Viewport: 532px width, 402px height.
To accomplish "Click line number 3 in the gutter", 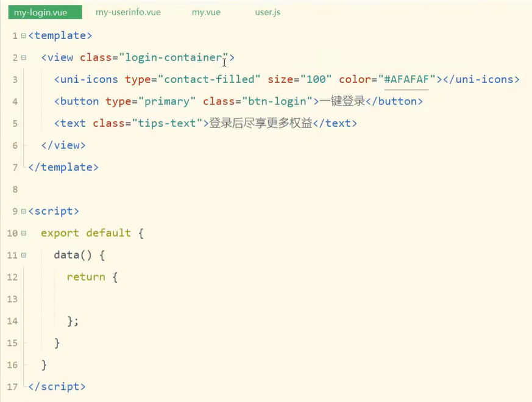I will (x=15, y=80).
